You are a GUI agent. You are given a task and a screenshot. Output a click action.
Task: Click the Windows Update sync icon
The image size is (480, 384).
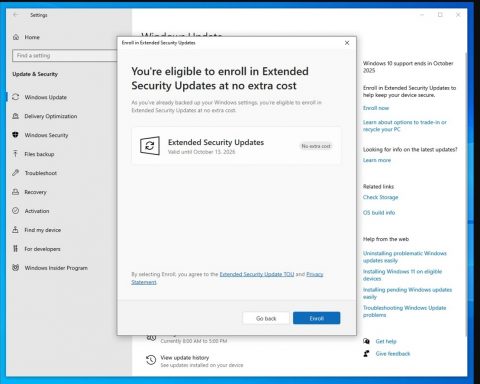pos(16,97)
